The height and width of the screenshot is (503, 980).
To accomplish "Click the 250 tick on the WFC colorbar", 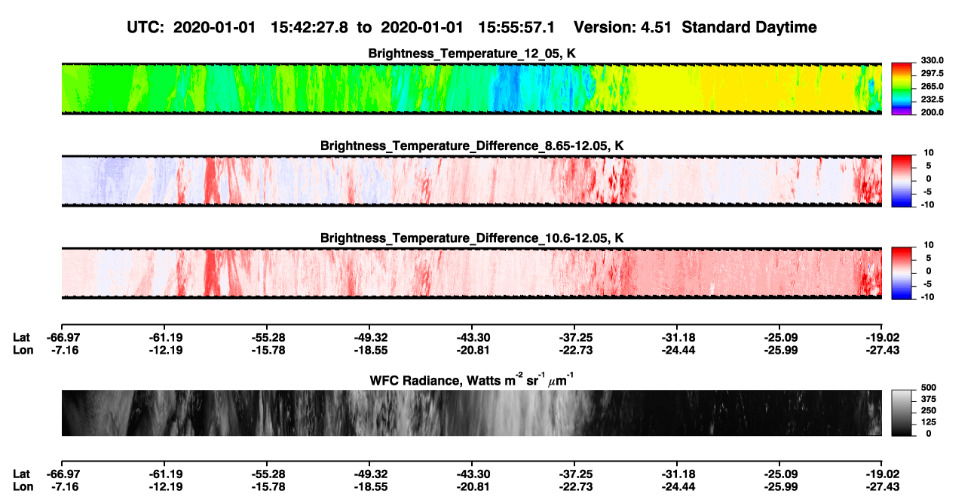I will click(x=928, y=410).
